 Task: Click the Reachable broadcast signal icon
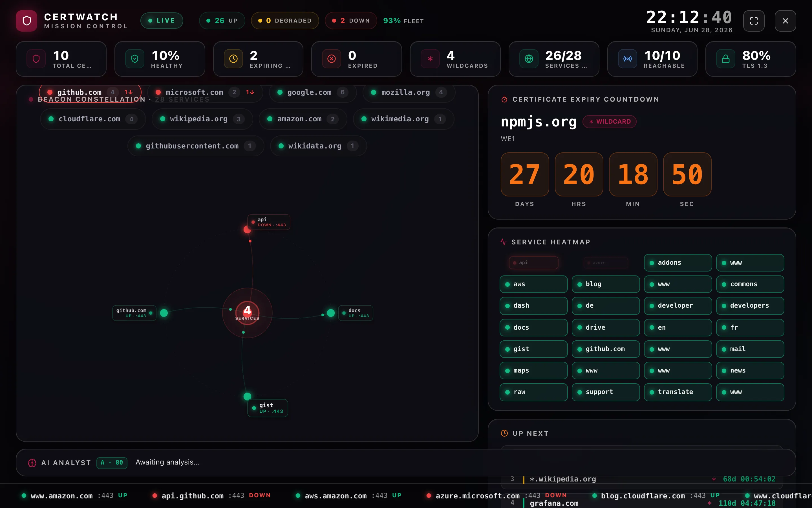pyautogui.click(x=627, y=59)
